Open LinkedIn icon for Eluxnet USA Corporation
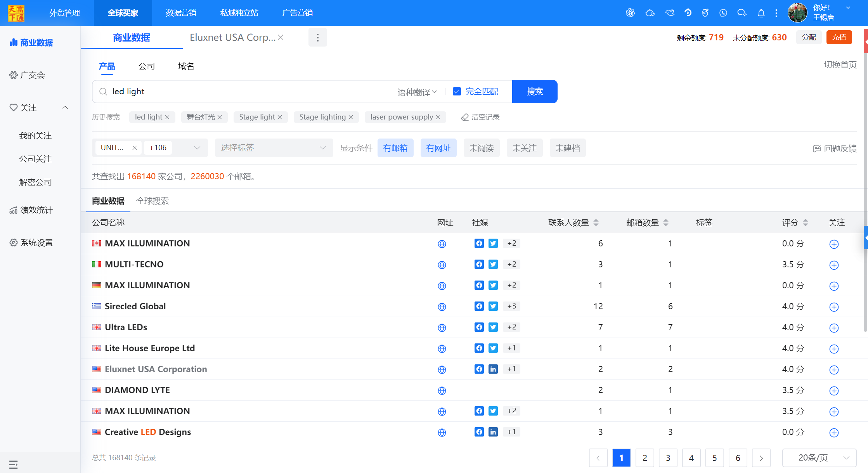 click(x=493, y=369)
